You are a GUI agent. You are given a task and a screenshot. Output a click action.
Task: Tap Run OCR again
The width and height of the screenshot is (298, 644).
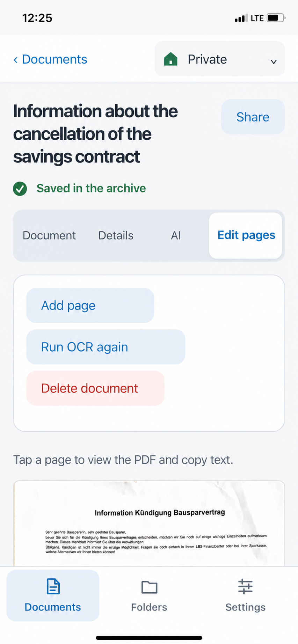coord(106,347)
